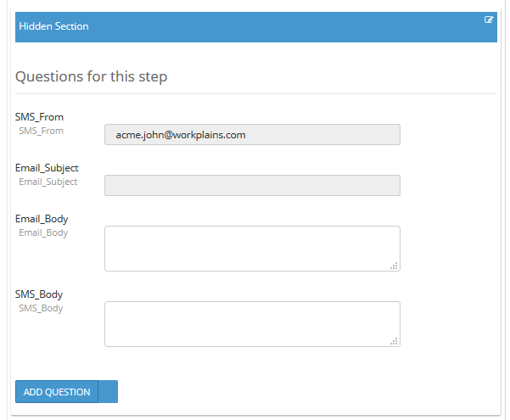
Task: Click the gray SMS_Body description text
Action: (x=41, y=308)
